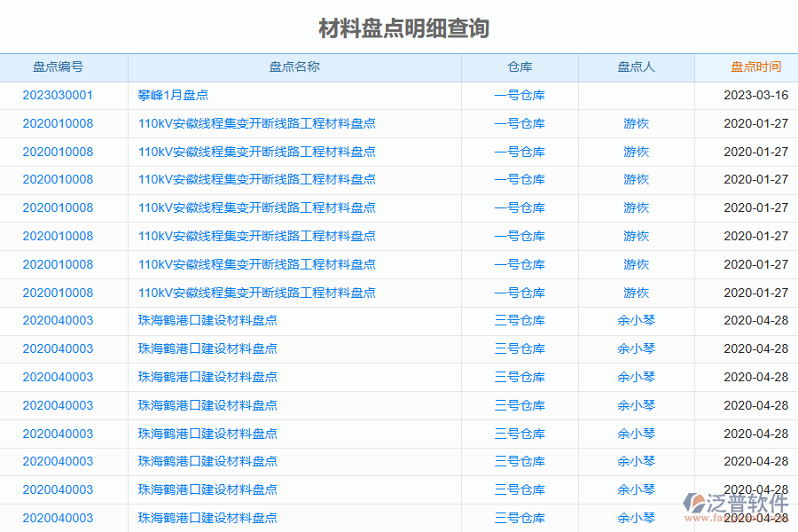Viewport: 798px width, 532px height.
Task: View 珠海鹤港口建设材料盘点 details
Action: pyautogui.click(x=207, y=320)
